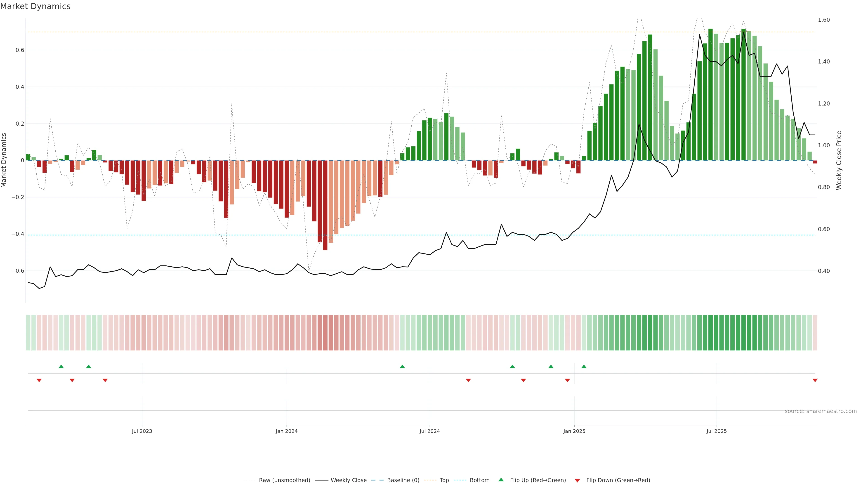
Task: Click the Jul 2025 x-axis label
Action: (717, 431)
